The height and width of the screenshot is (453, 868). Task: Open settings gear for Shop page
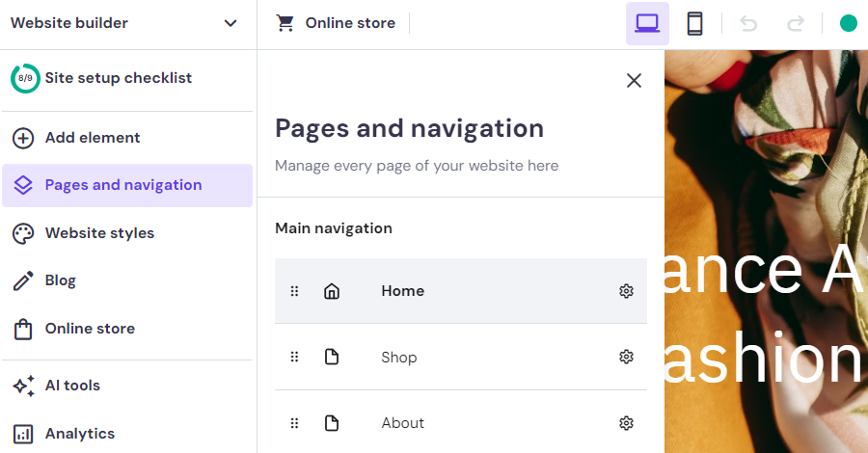coord(626,357)
